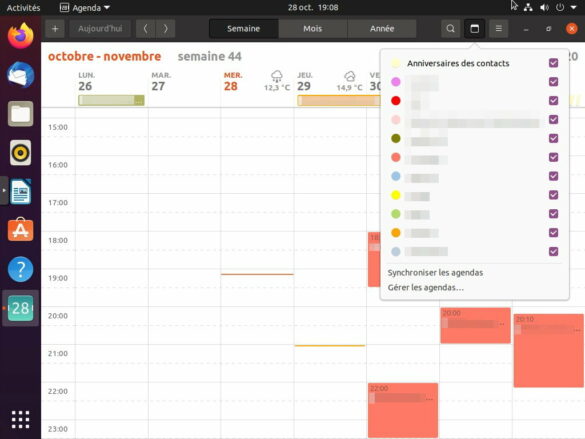Viewport: 585px width, 439px height.
Task: Launch Rhythmbox music player from dock
Action: coord(21,153)
